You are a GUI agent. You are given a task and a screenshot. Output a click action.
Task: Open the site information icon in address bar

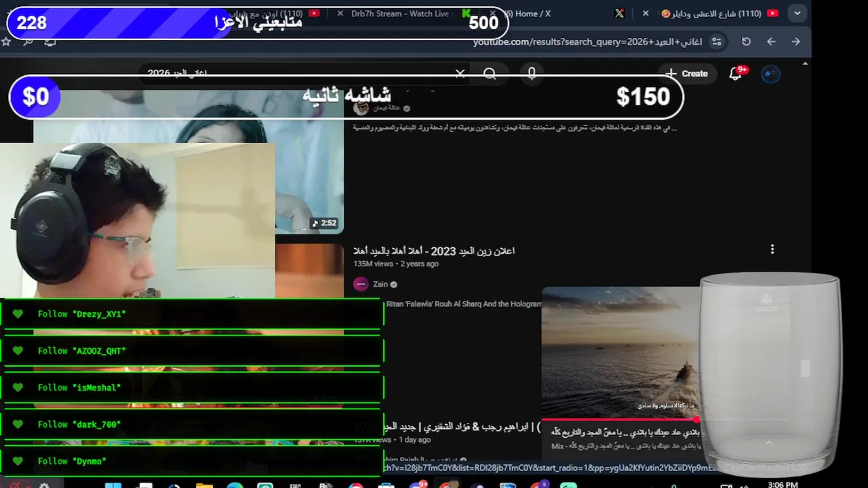[x=717, y=41]
